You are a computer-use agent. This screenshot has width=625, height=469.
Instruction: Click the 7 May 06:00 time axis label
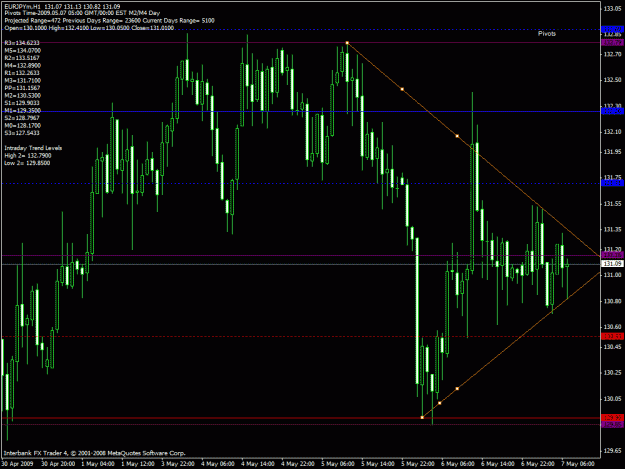pos(578,464)
